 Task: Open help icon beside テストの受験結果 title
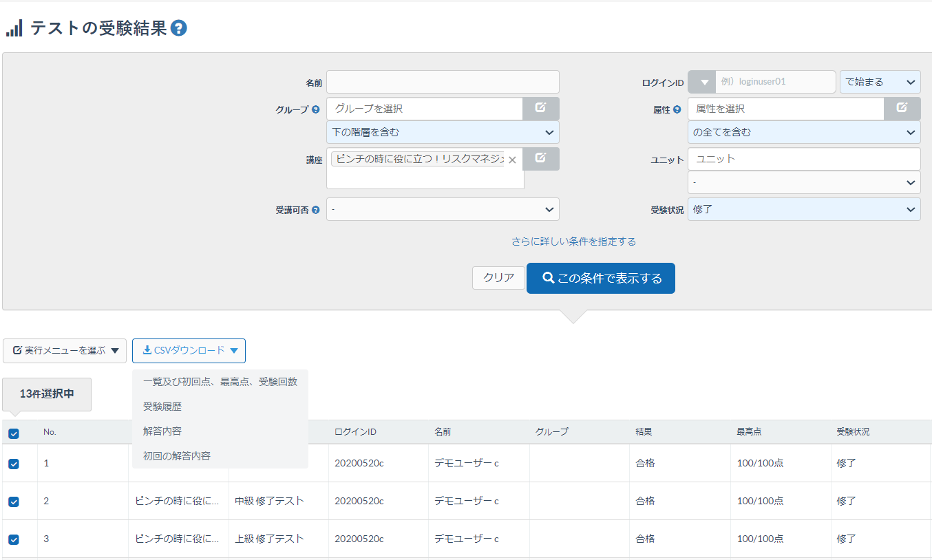coord(179,28)
